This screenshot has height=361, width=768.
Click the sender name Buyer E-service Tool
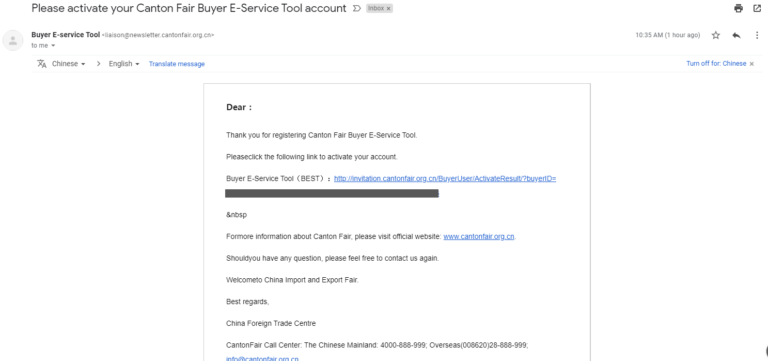click(66, 35)
